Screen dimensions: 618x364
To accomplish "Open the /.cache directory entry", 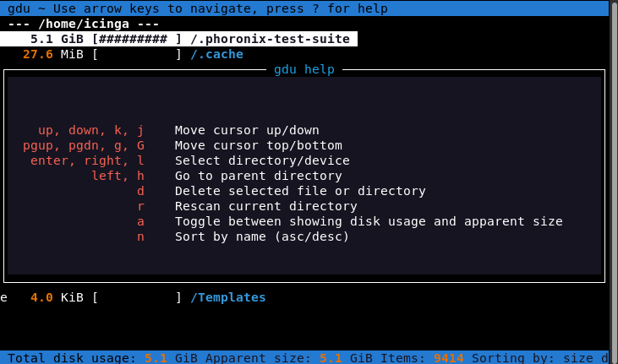I will click(216, 54).
